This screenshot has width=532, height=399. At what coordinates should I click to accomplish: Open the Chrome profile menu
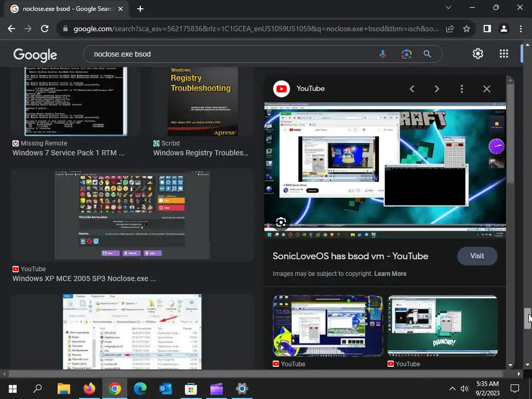click(504, 29)
